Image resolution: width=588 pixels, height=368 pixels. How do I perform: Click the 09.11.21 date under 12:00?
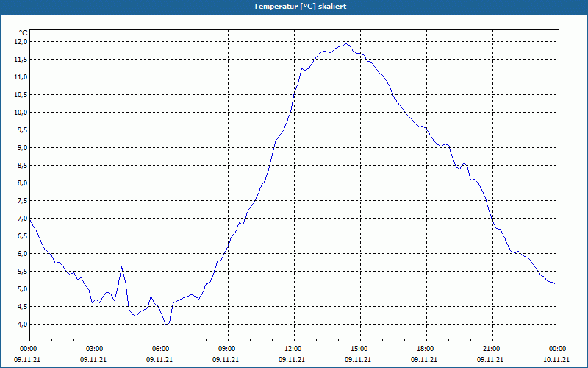(291, 359)
